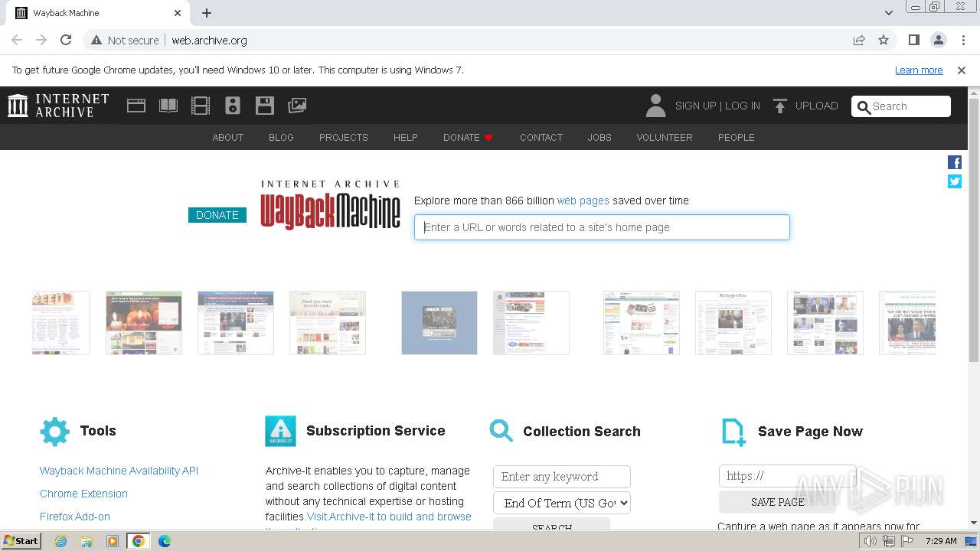Click the SIGN UP link

pyautogui.click(x=695, y=106)
